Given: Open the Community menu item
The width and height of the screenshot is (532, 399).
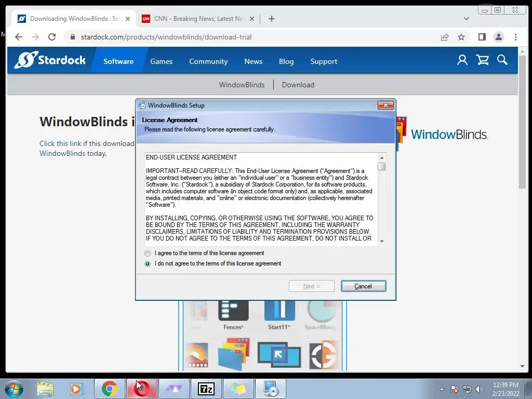Looking at the screenshot, I should (x=208, y=61).
